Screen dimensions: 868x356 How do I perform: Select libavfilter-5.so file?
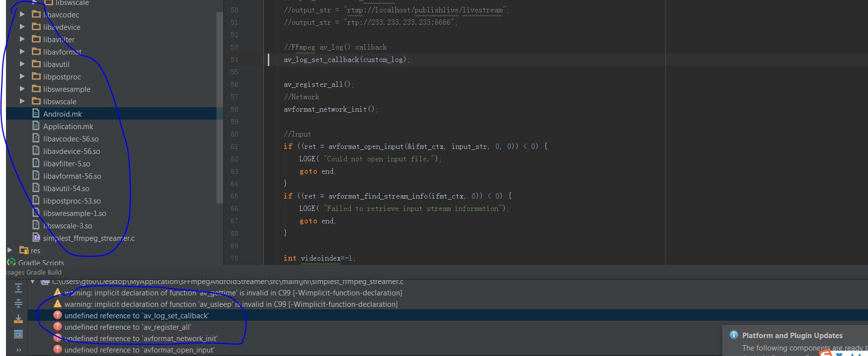click(x=67, y=163)
